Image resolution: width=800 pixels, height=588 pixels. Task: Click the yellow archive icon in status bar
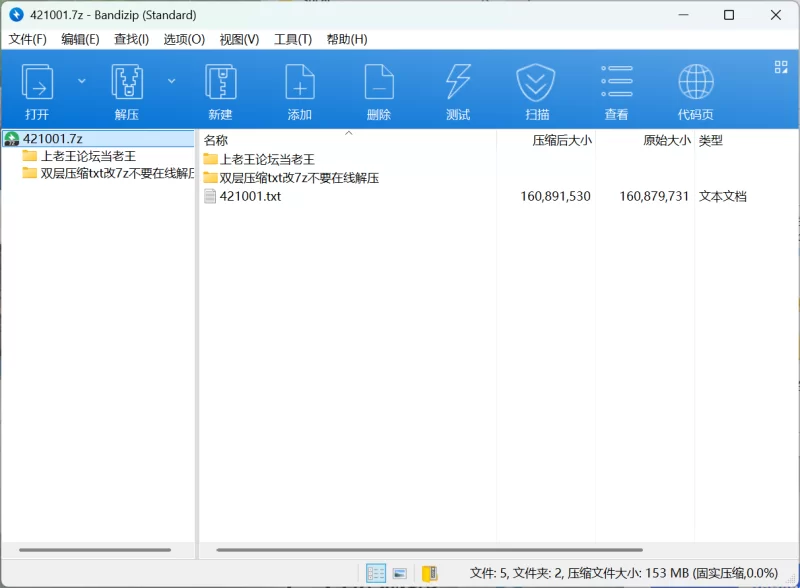coord(429,573)
